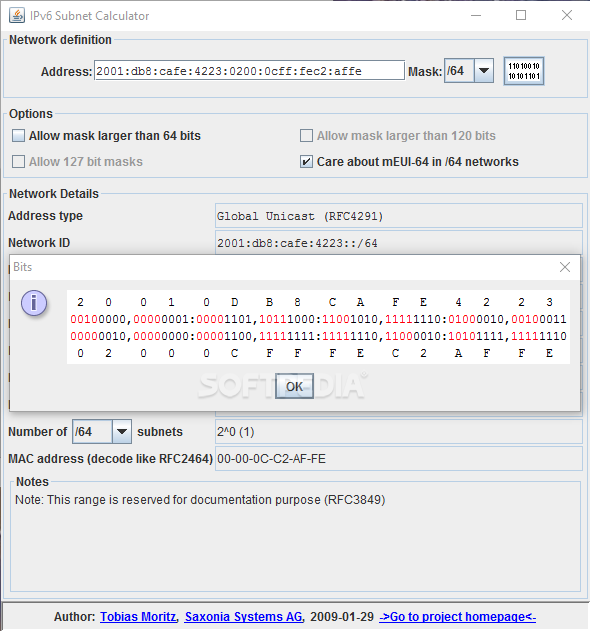Click the binary bits view icon button
590x631 pixels.
point(524,71)
